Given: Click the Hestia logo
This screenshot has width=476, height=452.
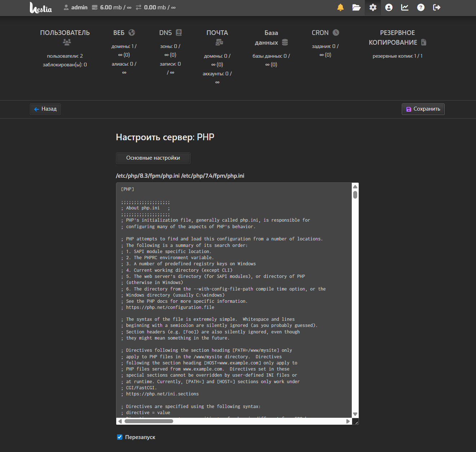Looking at the screenshot, I should coord(41,8).
